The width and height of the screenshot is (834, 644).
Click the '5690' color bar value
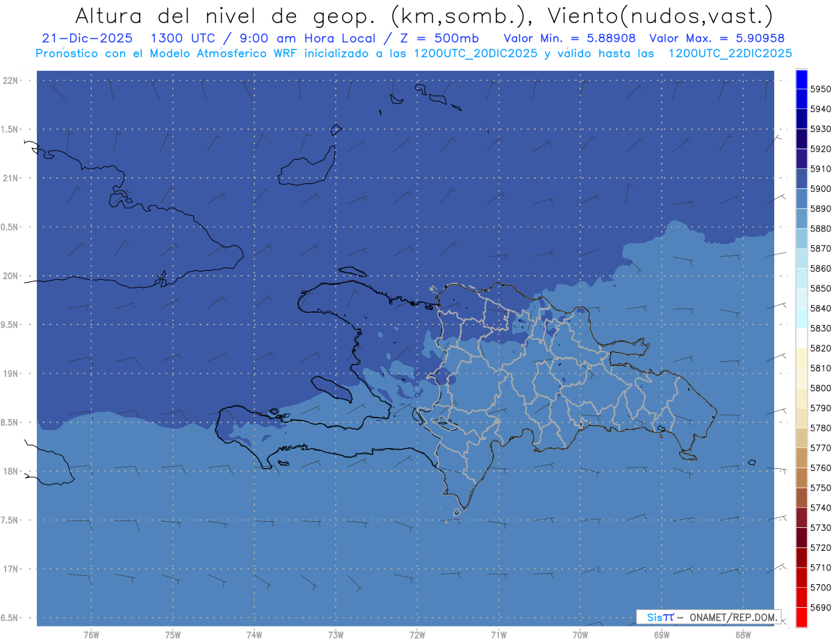tap(820, 607)
